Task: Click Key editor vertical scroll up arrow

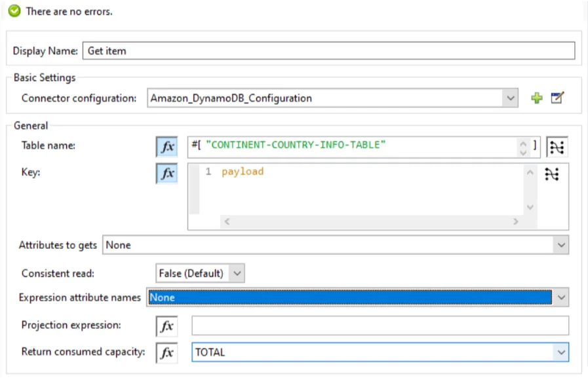Action: pos(530,172)
